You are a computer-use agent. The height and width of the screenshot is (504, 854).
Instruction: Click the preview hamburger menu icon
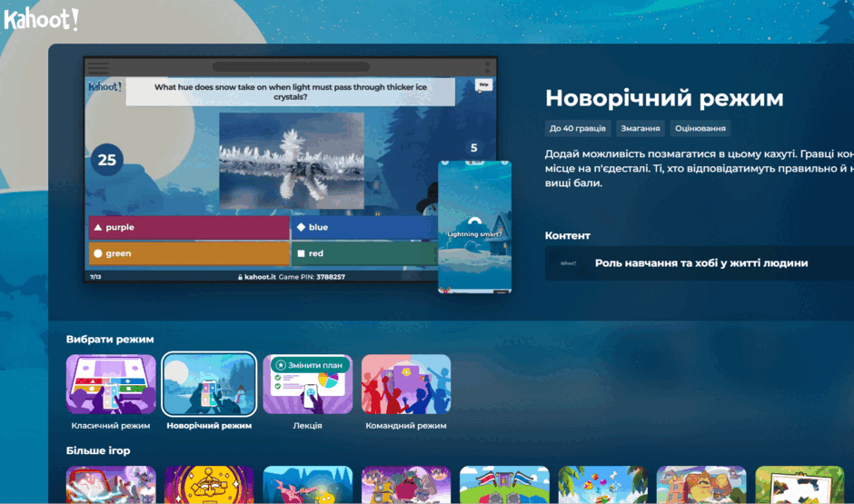[99, 67]
